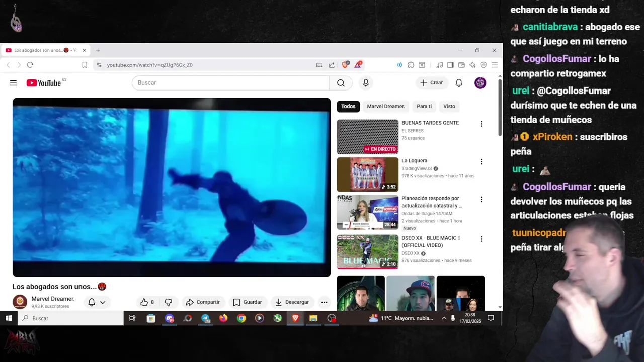This screenshot has width=644, height=362.
Task: Click the YouTube page vertical scrollbar
Action: tap(500, 107)
